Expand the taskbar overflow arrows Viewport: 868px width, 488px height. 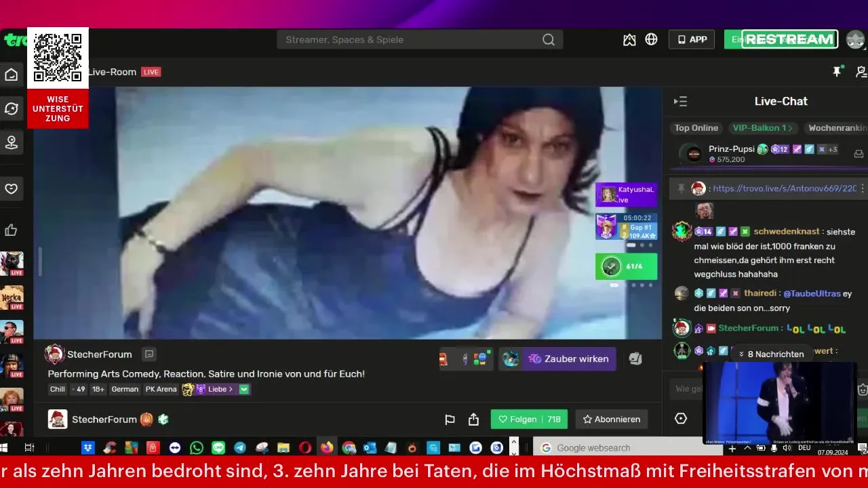tap(514, 446)
